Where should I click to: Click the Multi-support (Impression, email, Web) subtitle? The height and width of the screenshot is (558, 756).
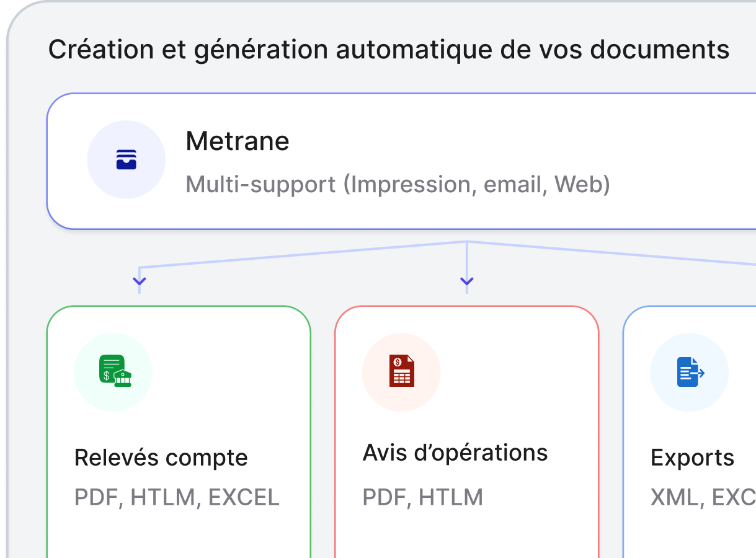click(398, 184)
